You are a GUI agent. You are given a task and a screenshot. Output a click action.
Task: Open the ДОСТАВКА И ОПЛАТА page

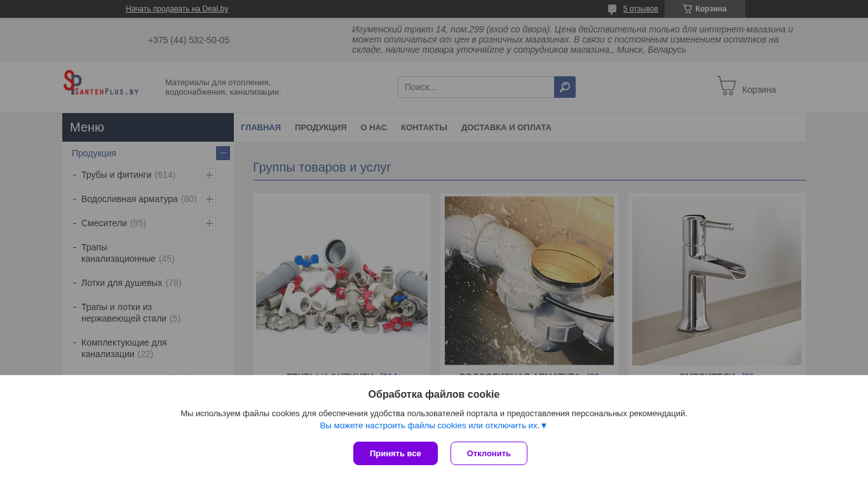(x=506, y=127)
